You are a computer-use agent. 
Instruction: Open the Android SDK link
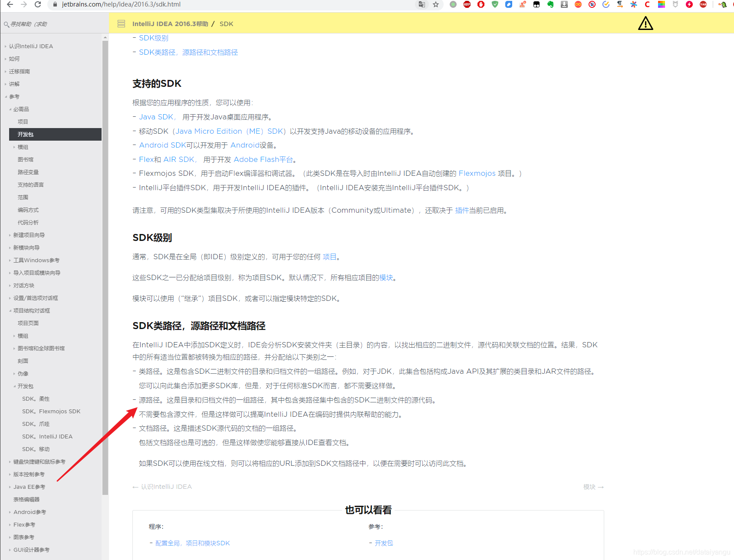pyautogui.click(x=162, y=145)
